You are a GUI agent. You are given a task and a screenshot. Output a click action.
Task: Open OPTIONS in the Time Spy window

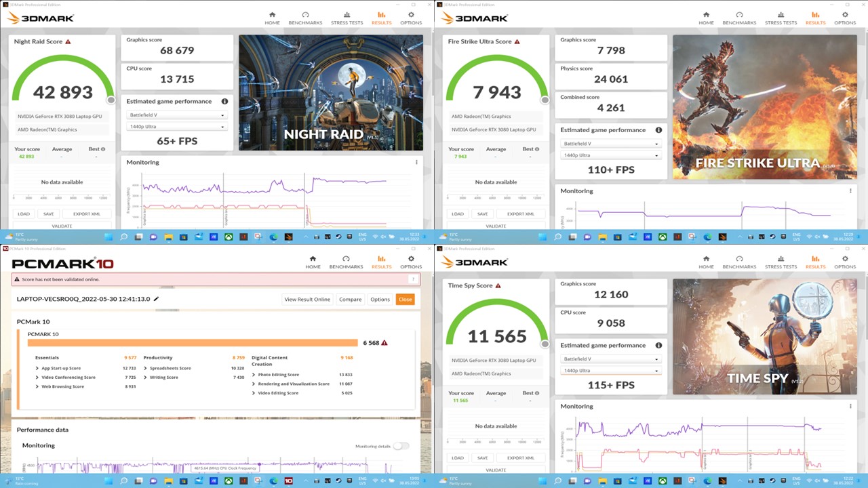[845, 262]
